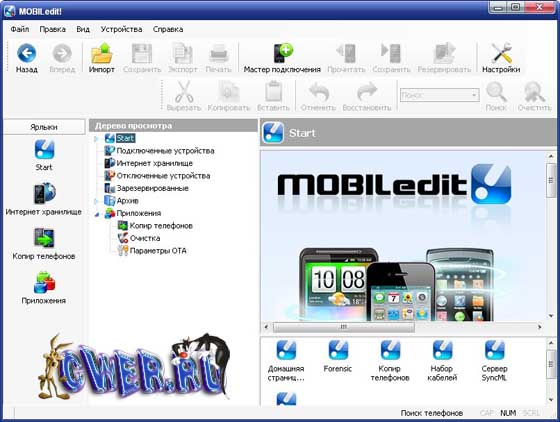The width and height of the screenshot is (560, 422).
Task: Click the Приложения shortcut icon
Action: (44, 282)
